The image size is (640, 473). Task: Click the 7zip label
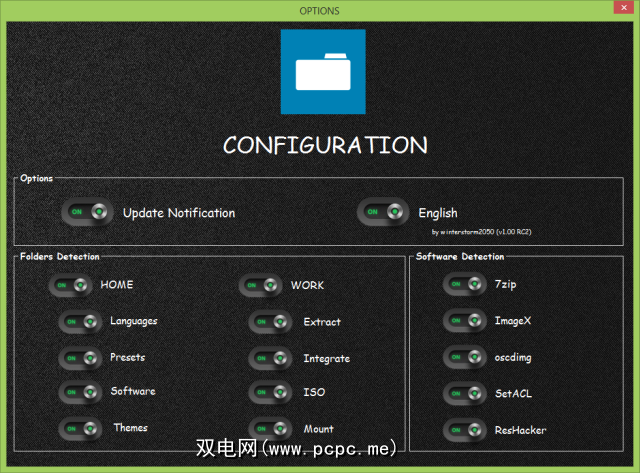pos(505,284)
